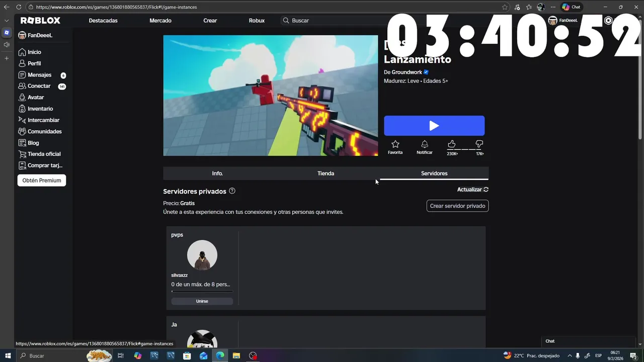644x362 pixels.
Task: Open Copilot Chat in Edge toolbar
Action: 572,7
